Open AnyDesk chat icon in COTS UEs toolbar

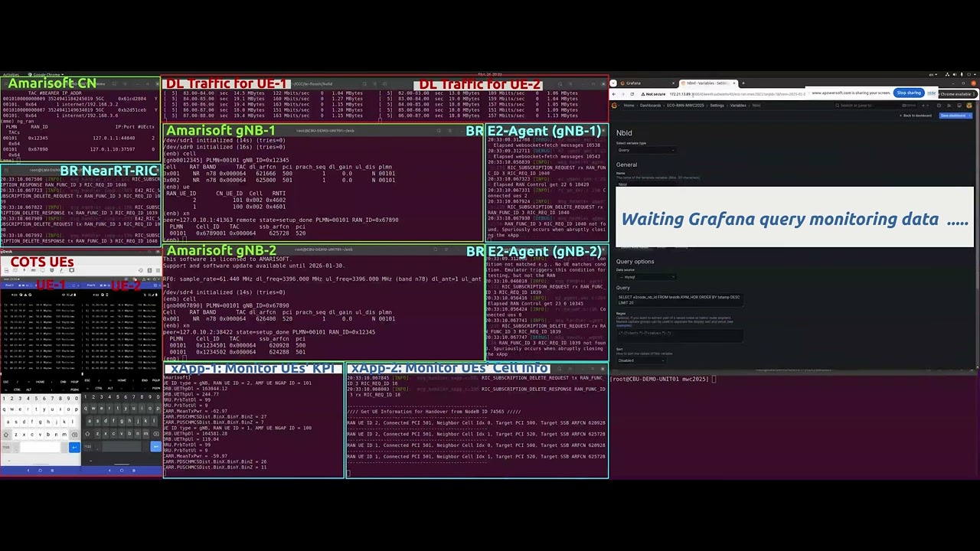(15, 270)
